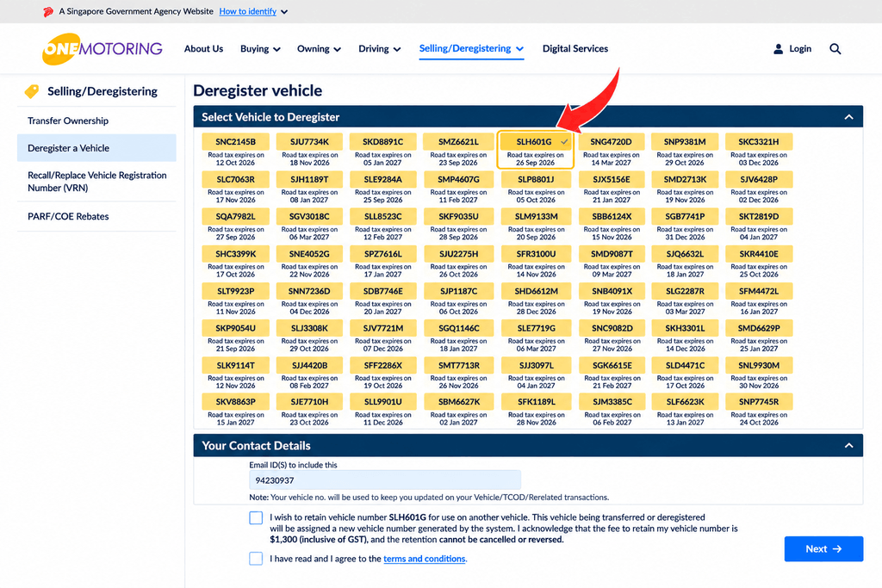Open the terms and conditions link
Viewport: 882px width, 588px height.
tap(424, 559)
